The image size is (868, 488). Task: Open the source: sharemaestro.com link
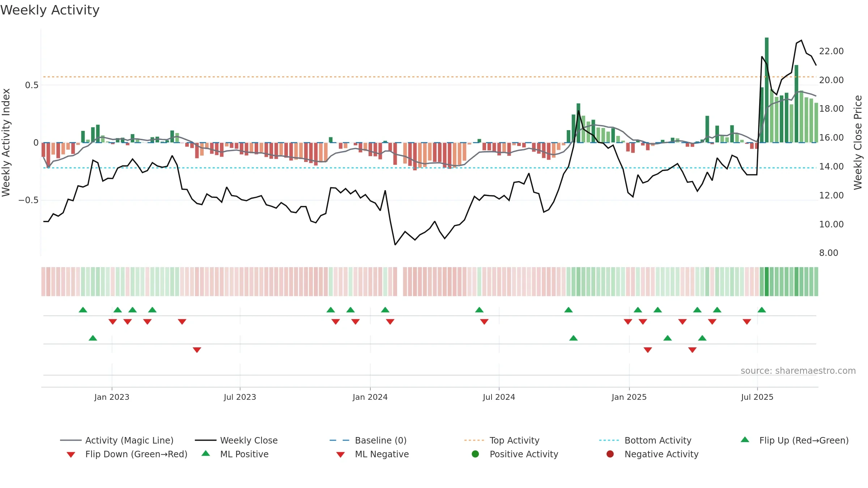[x=798, y=371]
